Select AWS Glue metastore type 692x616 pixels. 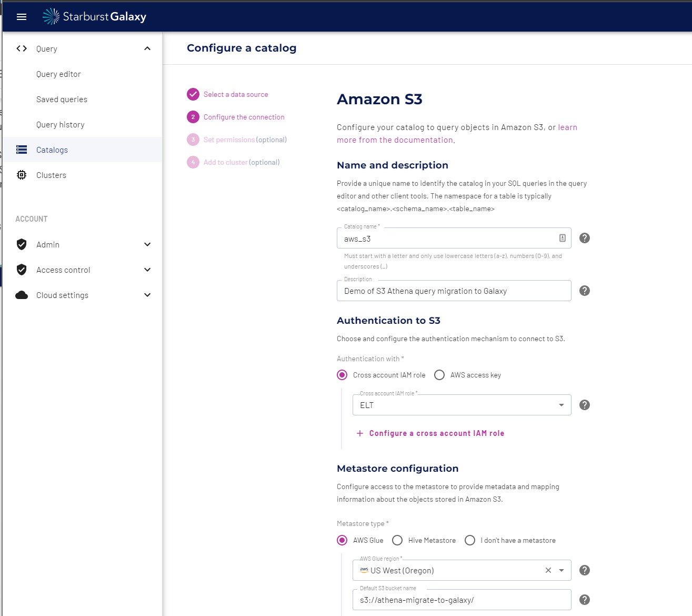pos(342,540)
